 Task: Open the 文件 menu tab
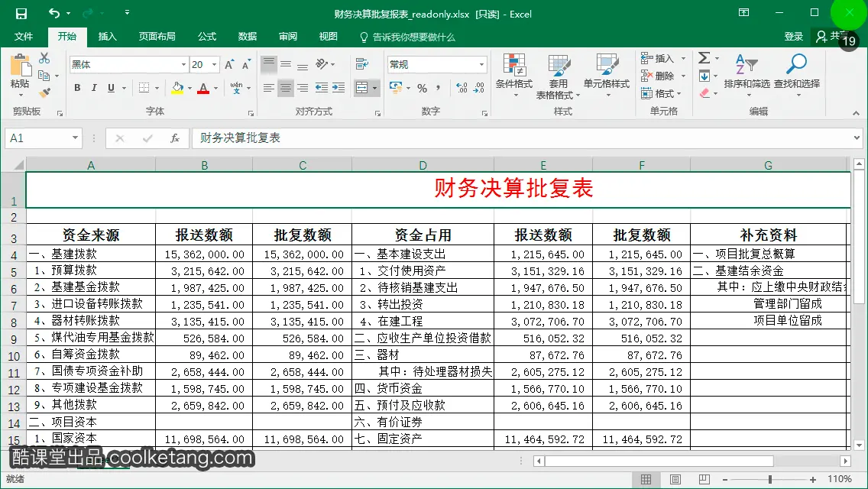click(23, 37)
